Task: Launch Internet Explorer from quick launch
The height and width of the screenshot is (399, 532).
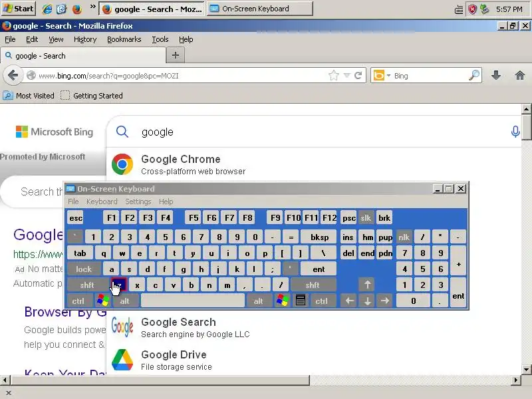Action: 47,9
